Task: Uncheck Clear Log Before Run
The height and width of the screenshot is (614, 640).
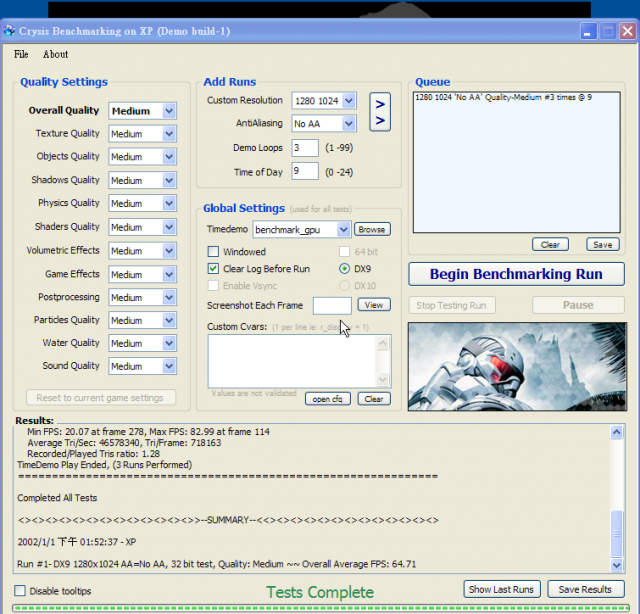Action: click(213, 269)
